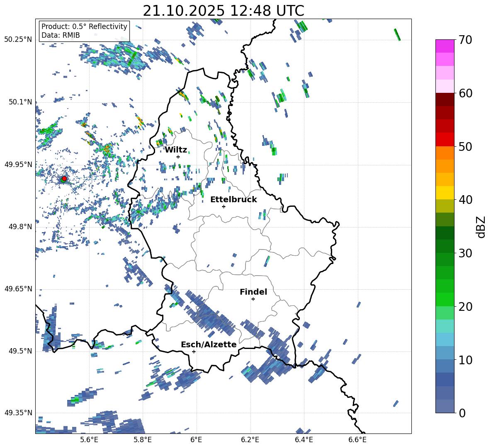Click the Data: RMIB text
Screen dimensions: 491x448
[x=61, y=35]
